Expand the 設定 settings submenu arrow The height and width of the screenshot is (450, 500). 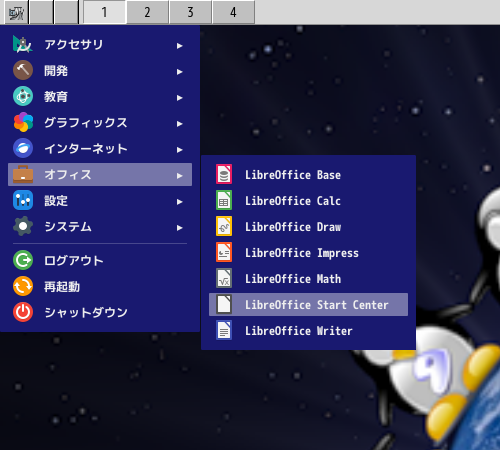[180, 201]
